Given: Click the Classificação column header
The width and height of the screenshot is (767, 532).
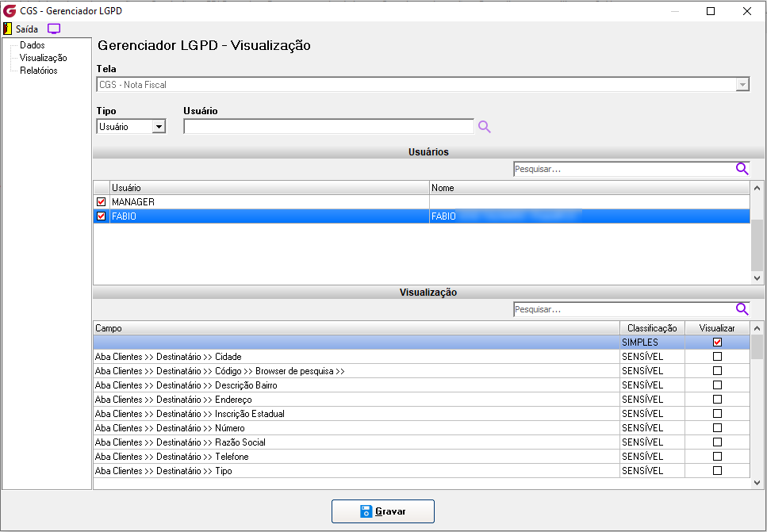Looking at the screenshot, I should pos(652,328).
